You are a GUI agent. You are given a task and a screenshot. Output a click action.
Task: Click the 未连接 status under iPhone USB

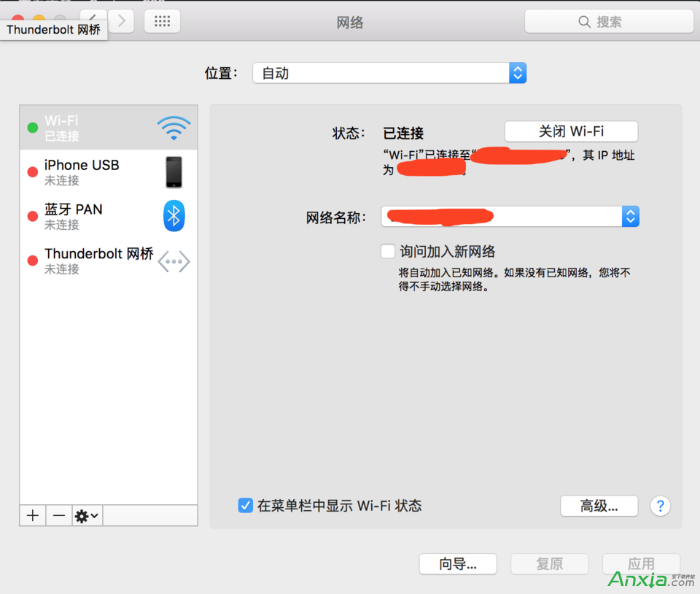[x=61, y=180]
